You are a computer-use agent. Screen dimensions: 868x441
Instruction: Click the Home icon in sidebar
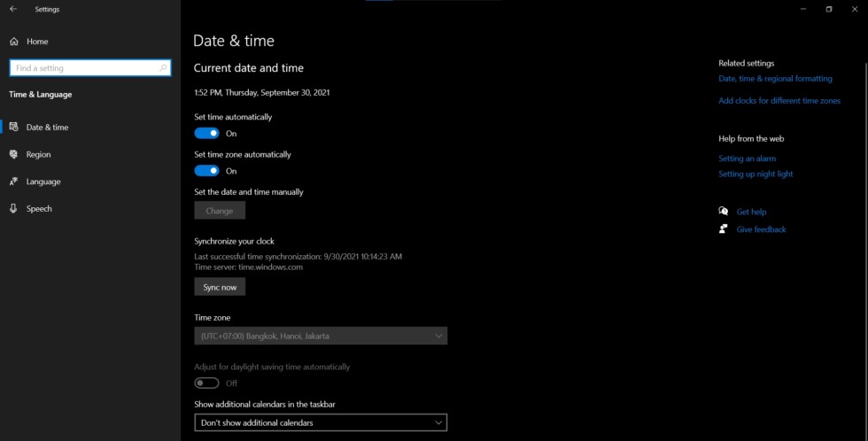(x=14, y=42)
